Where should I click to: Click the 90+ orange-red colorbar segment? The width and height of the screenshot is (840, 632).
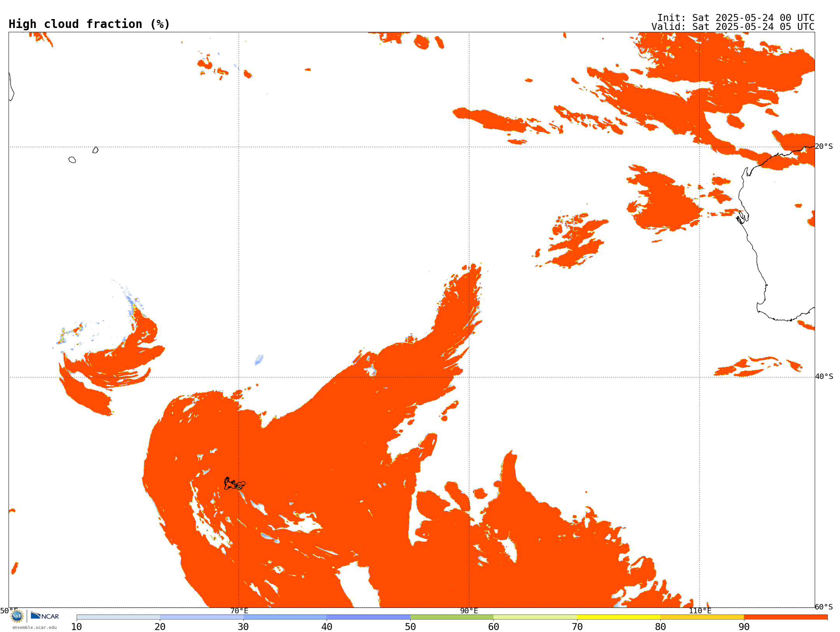(x=786, y=617)
